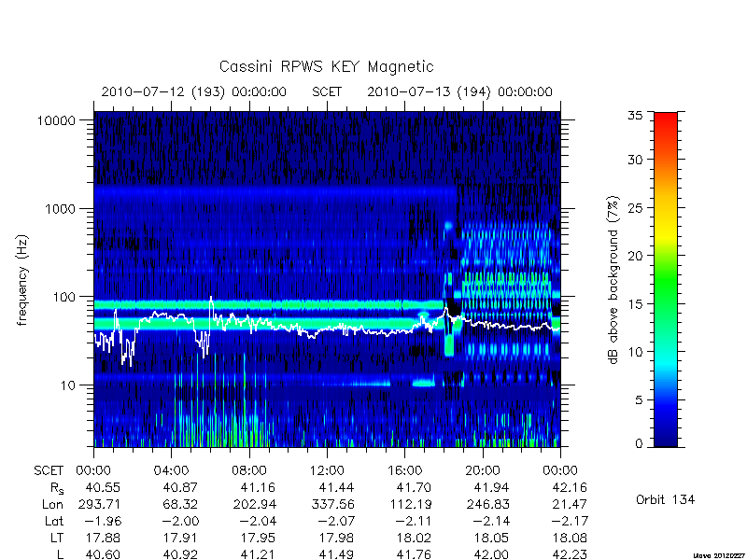
Task: Click the Rs value 40.87
Action: pos(180,487)
